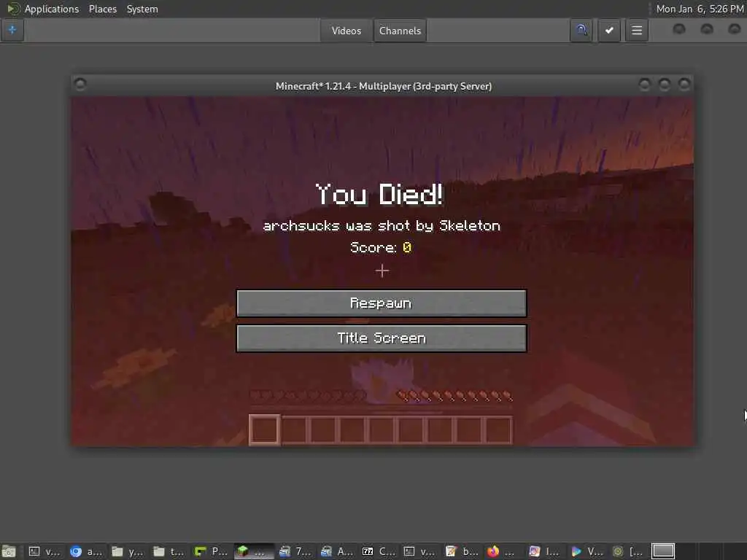
Task: Open the last taskbar entry labeled [...
Action: pos(627,551)
